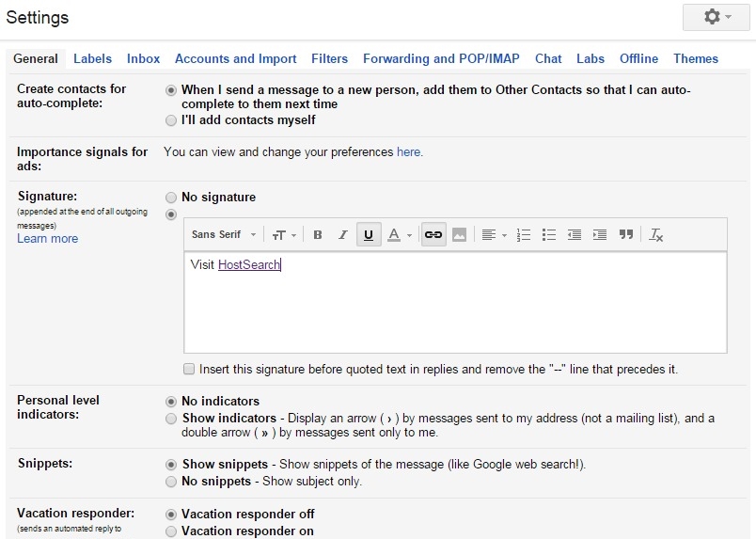Open the gear settings dropdown menu
756x539 pixels.
(x=717, y=18)
